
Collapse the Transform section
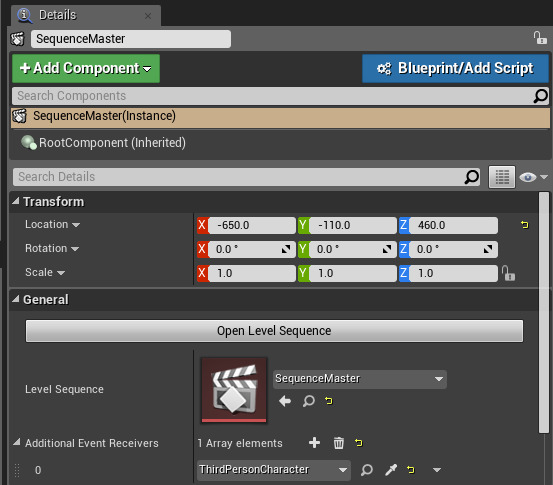[16, 201]
